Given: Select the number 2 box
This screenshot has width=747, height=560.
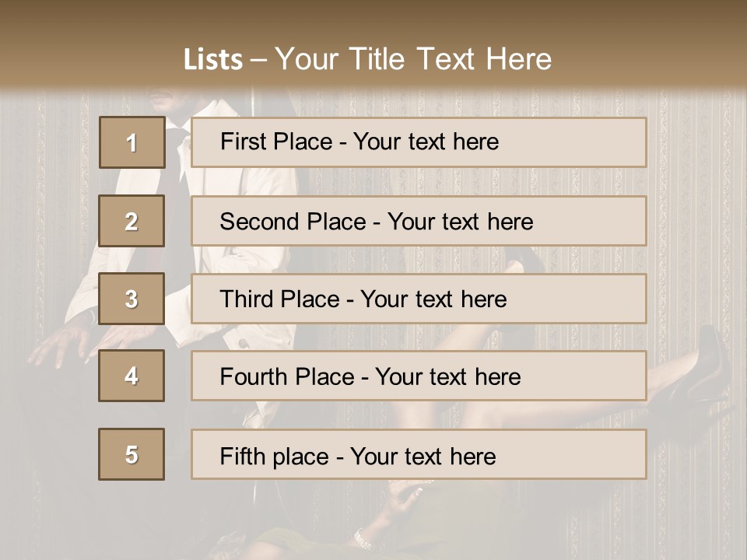Looking at the screenshot, I should coord(132,221).
